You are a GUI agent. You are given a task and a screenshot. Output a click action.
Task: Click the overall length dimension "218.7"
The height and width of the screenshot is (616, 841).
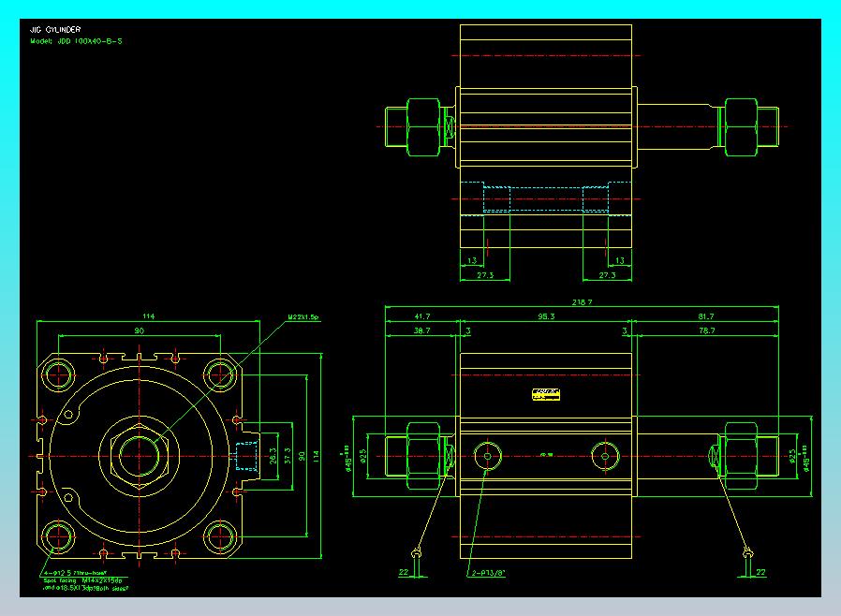point(582,302)
